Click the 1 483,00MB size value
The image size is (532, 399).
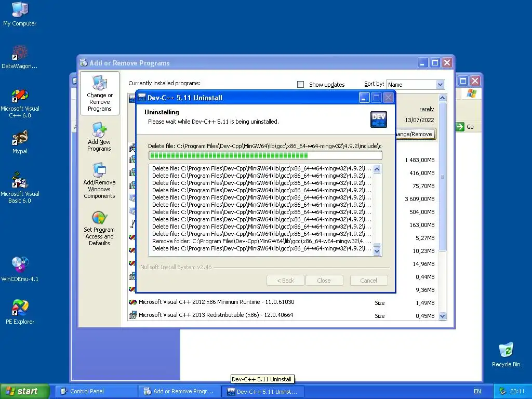click(x=420, y=160)
